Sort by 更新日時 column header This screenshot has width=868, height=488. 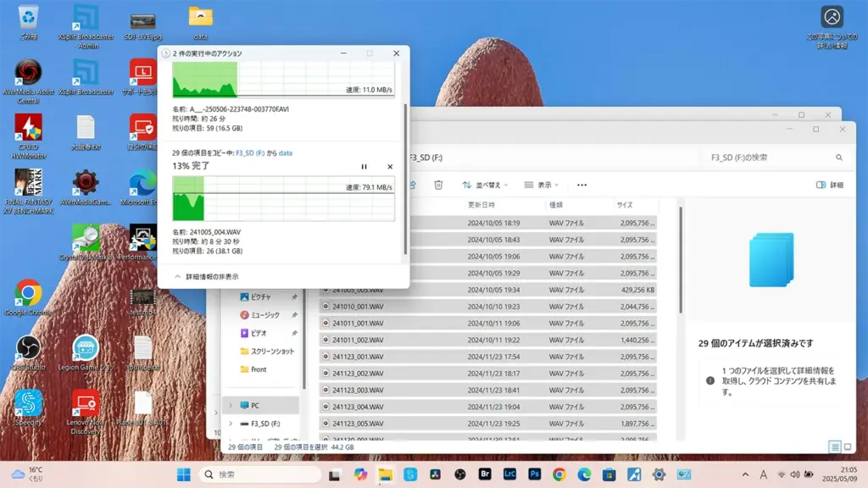(x=481, y=205)
